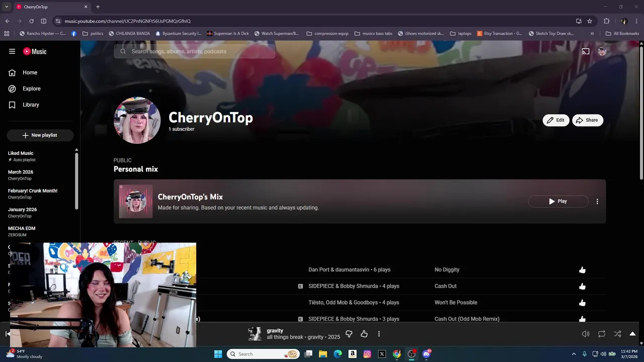Toggle like on No Diggity row
644x362 pixels.
coord(582,270)
